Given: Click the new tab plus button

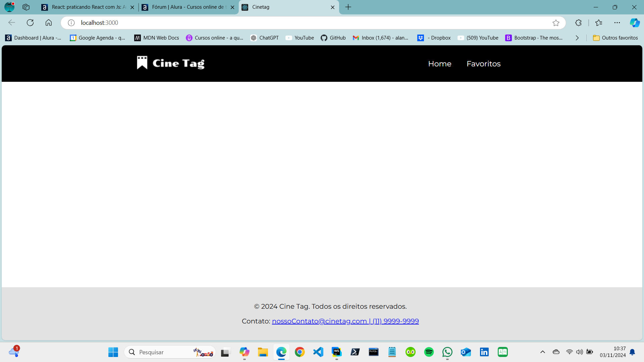Looking at the screenshot, I should pyautogui.click(x=348, y=7).
